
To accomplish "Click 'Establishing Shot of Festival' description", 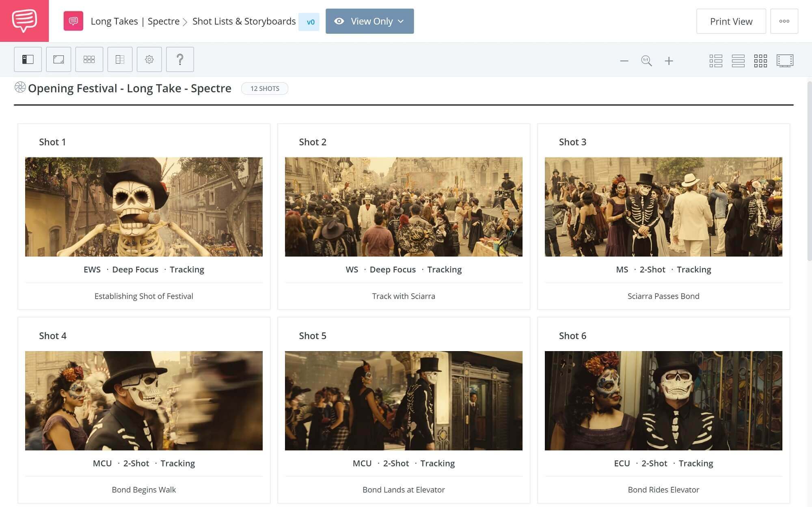I will 144,296.
